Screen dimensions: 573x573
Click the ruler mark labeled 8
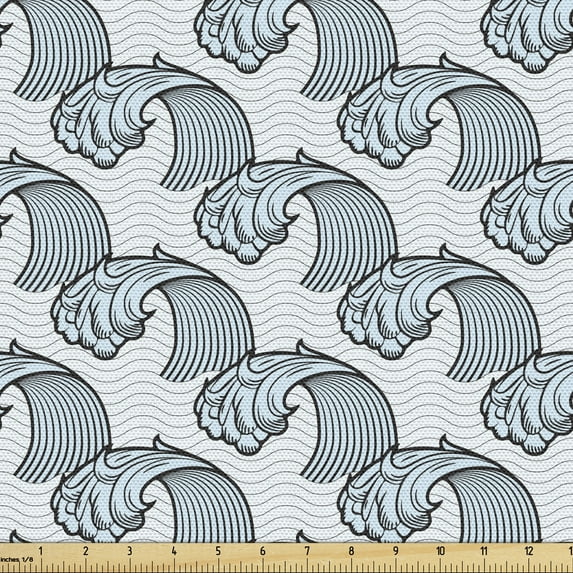[x=351, y=551]
